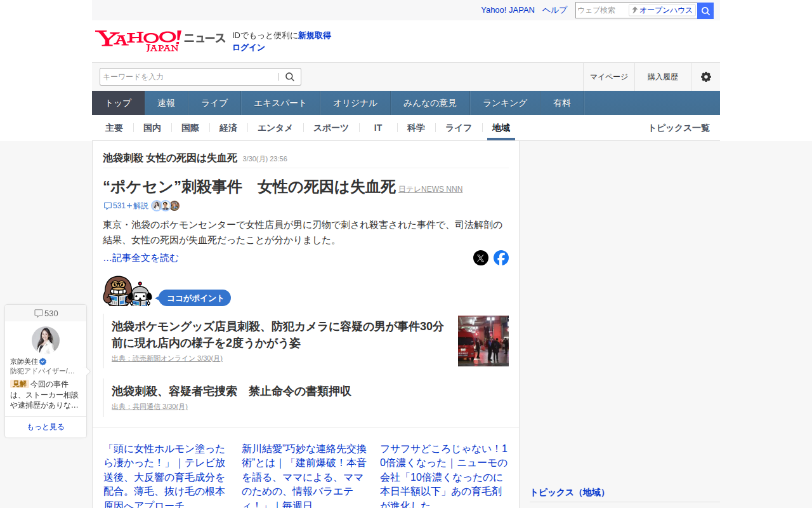Click the commentator avatars beside 解説
This screenshot has width=812, height=508.
pos(166,206)
